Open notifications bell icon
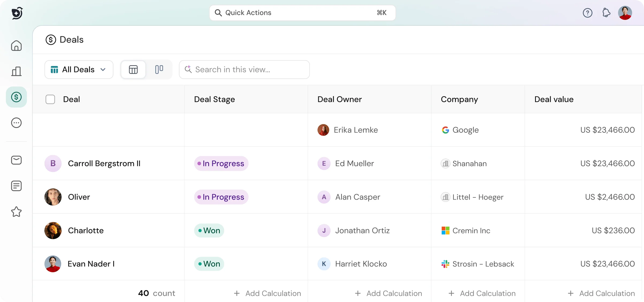 606,13
